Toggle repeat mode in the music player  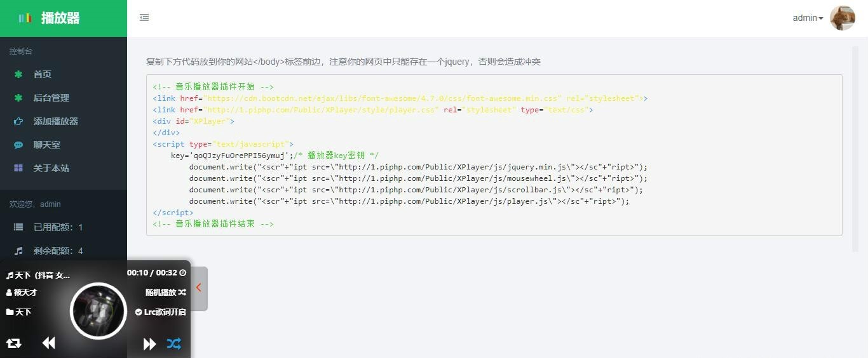[13, 343]
